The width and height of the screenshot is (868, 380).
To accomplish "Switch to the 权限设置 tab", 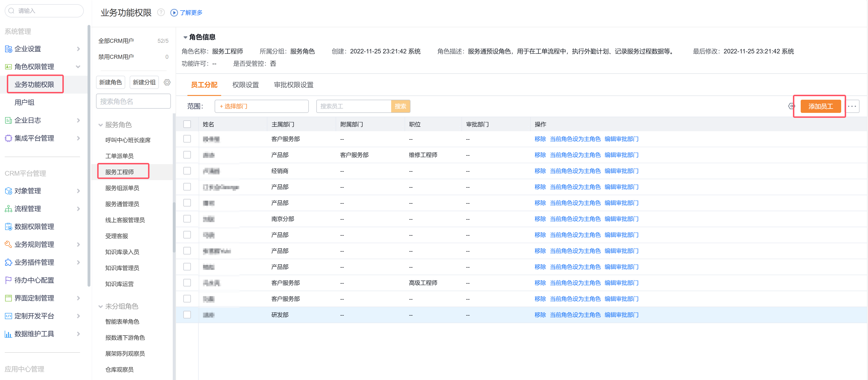I will pyautogui.click(x=245, y=85).
